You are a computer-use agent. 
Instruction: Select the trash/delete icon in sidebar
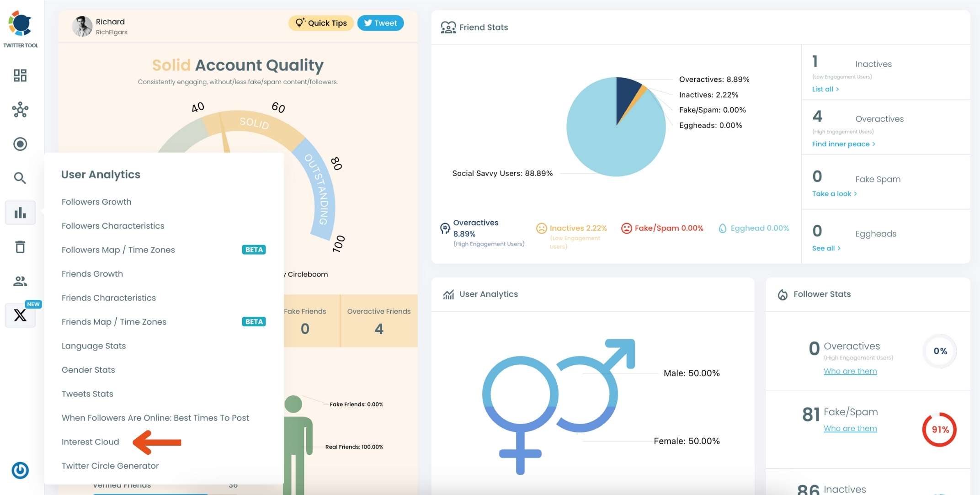pos(20,246)
